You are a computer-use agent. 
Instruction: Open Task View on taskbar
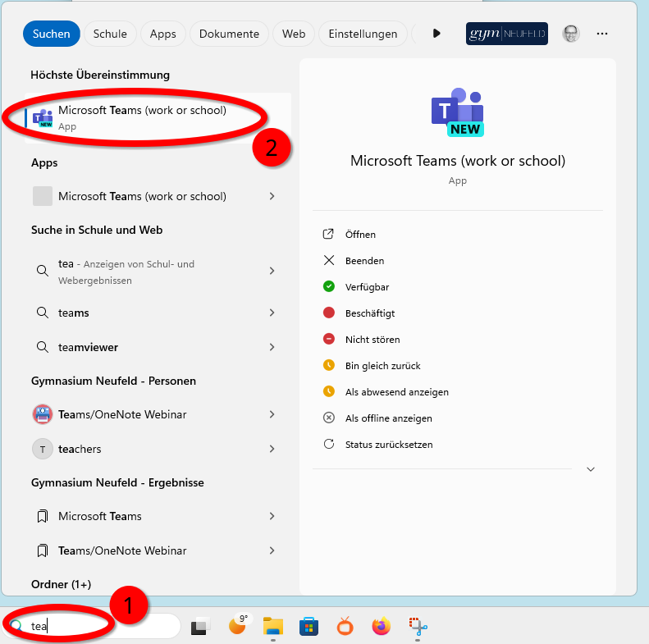click(200, 626)
